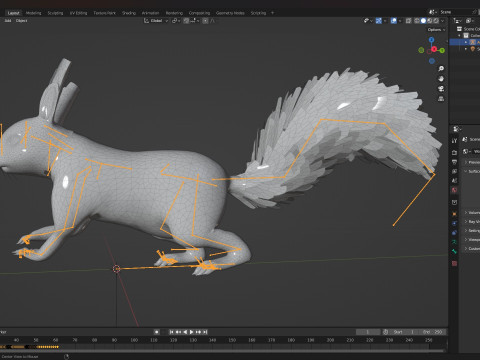The height and width of the screenshot is (360, 480).
Task: Expand the highlighted armature item in outliner
Action: pos(466,42)
